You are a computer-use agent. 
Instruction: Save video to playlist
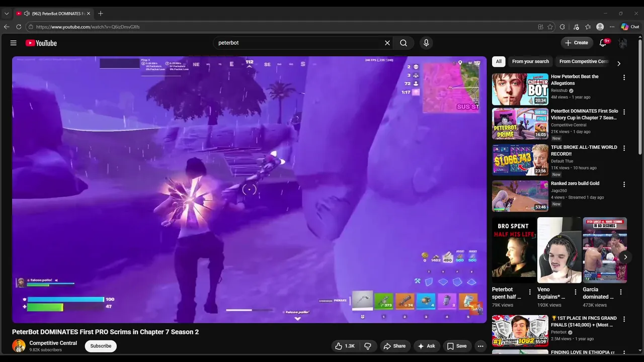(x=457, y=346)
